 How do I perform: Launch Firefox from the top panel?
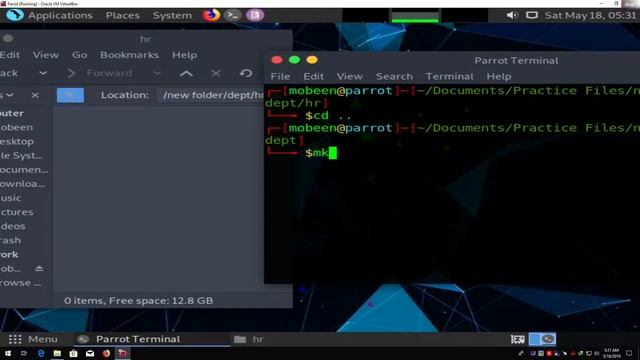coord(211,15)
